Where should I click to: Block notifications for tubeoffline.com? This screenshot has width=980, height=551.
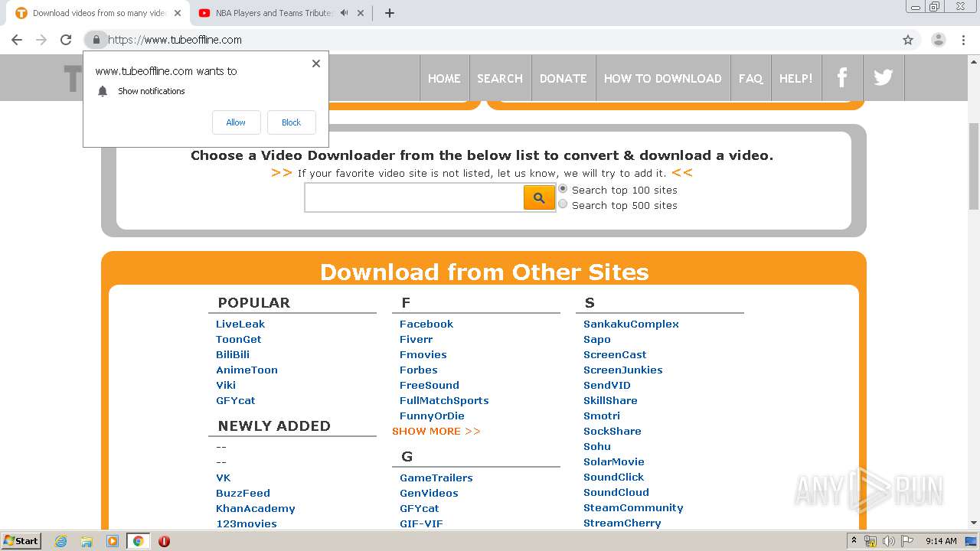(292, 122)
